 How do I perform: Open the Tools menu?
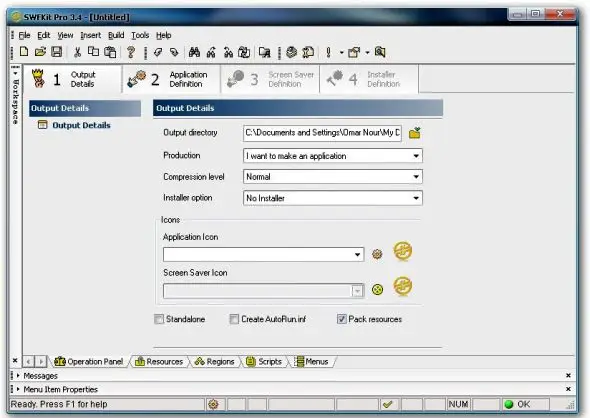140,35
